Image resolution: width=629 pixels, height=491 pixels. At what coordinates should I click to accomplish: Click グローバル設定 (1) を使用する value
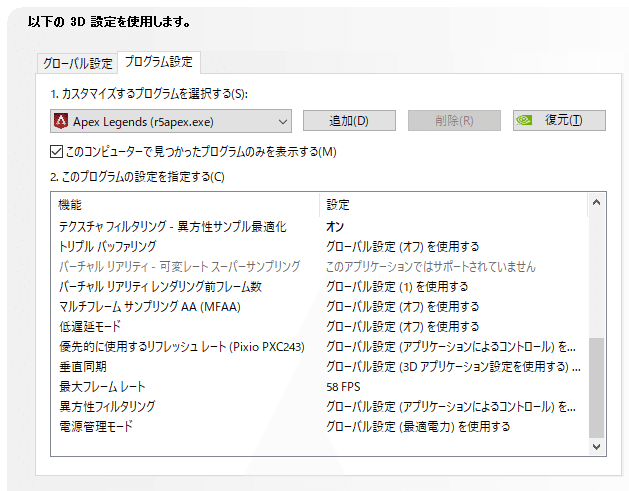(397, 286)
